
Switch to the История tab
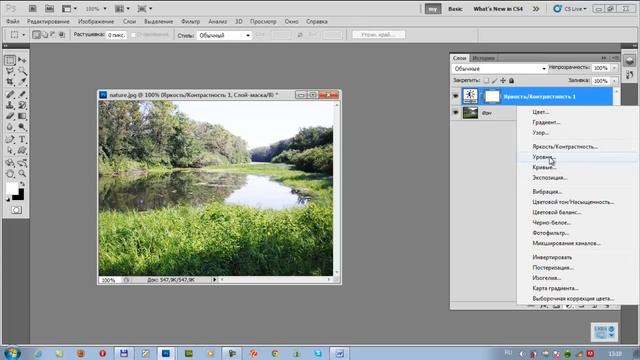(483, 58)
